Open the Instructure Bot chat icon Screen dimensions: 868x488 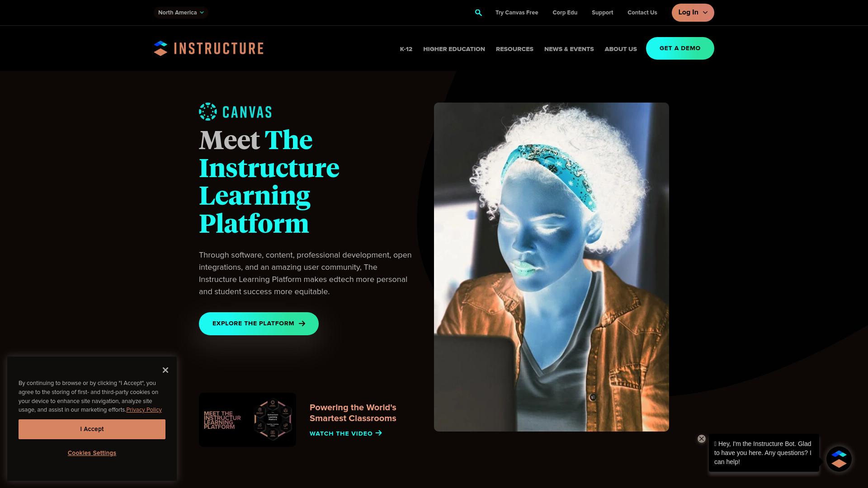(x=839, y=459)
